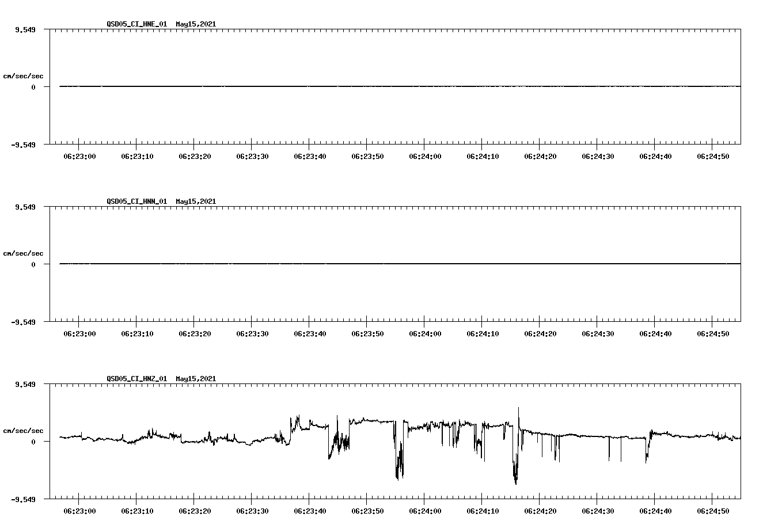The height and width of the screenshot is (532, 782).
Task: Click the 9.549 top scale value on HNN plot
Action: point(25,207)
